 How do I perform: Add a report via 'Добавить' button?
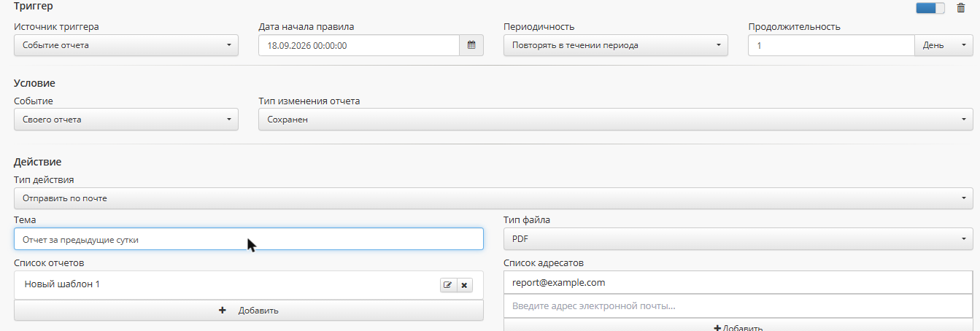[x=249, y=311]
